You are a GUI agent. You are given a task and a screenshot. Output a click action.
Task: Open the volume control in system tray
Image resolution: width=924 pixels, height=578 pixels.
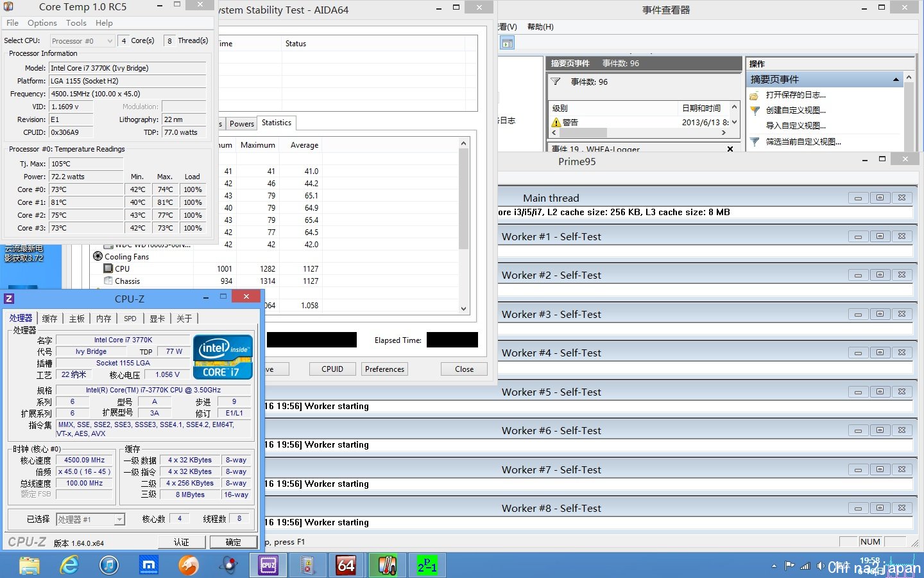[820, 566]
